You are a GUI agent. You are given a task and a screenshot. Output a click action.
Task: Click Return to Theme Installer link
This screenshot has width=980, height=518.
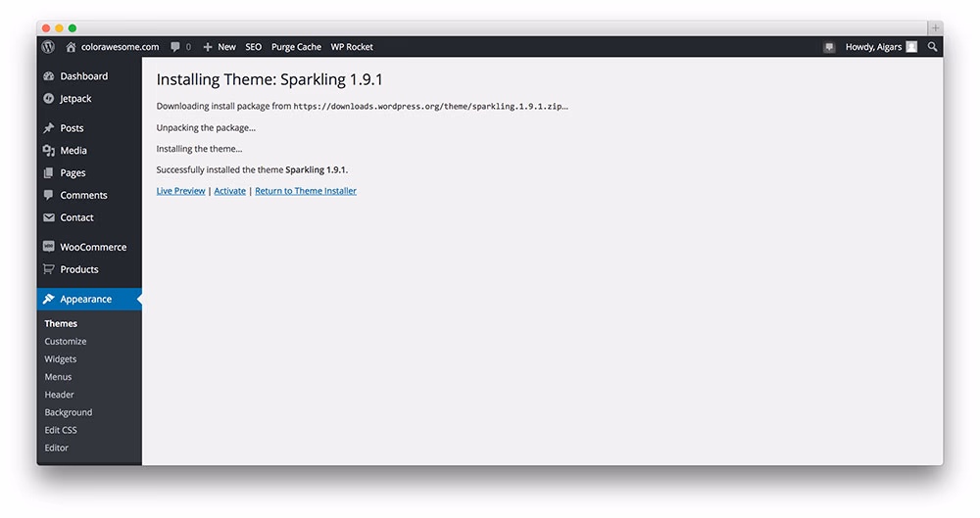click(x=306, y=191)
